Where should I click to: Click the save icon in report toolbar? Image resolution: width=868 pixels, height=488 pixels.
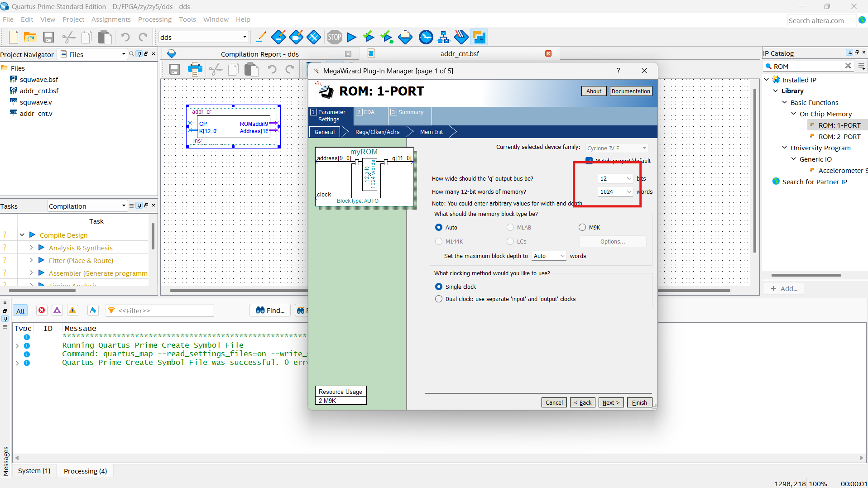(x=174, y=69)
